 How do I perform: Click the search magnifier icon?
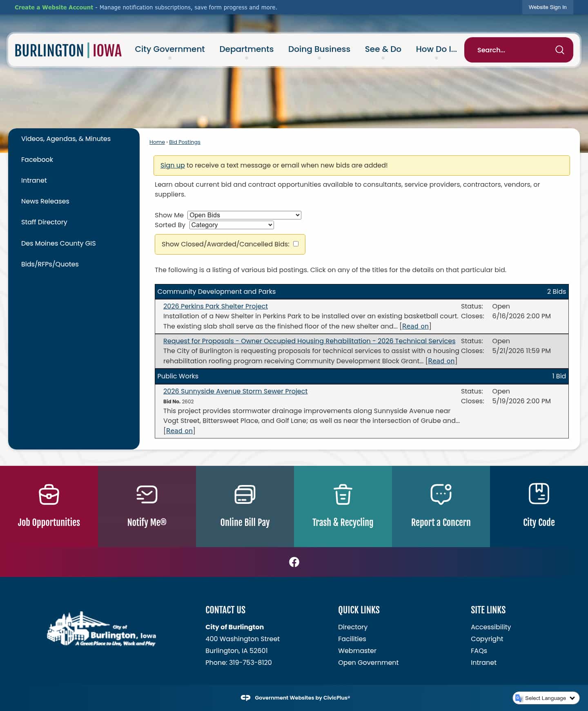[559, 50]
